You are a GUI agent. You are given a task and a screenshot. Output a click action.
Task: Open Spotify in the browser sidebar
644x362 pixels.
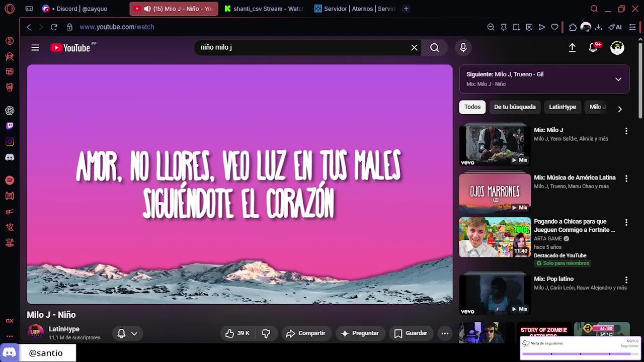pyautogui.click(x=10, y=180)
